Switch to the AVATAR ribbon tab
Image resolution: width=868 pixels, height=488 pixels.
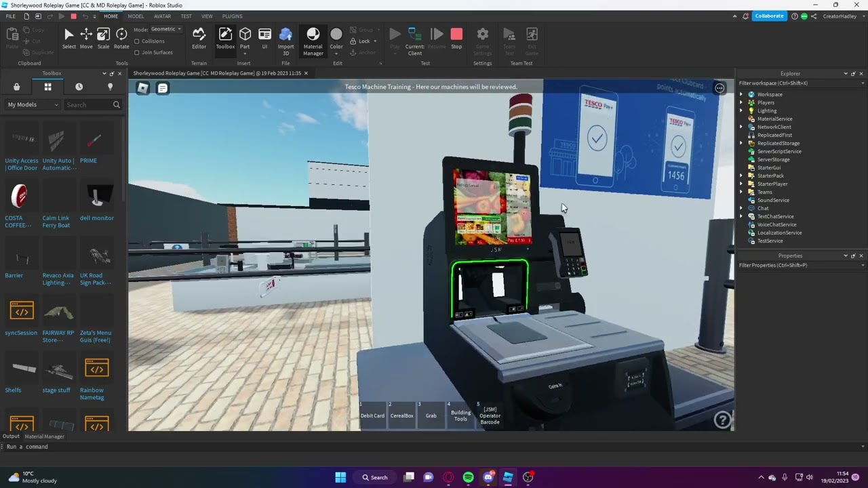click(x=162, y=16)
